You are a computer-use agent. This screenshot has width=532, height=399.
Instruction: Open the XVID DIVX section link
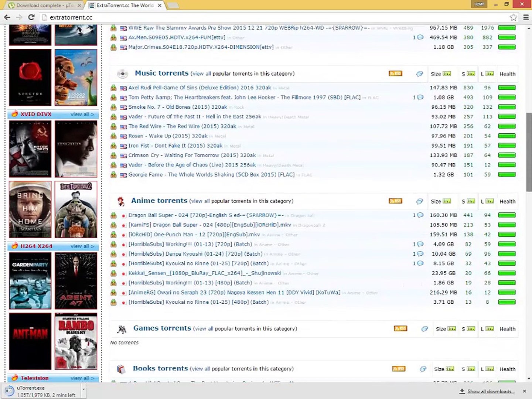(36, 114)
